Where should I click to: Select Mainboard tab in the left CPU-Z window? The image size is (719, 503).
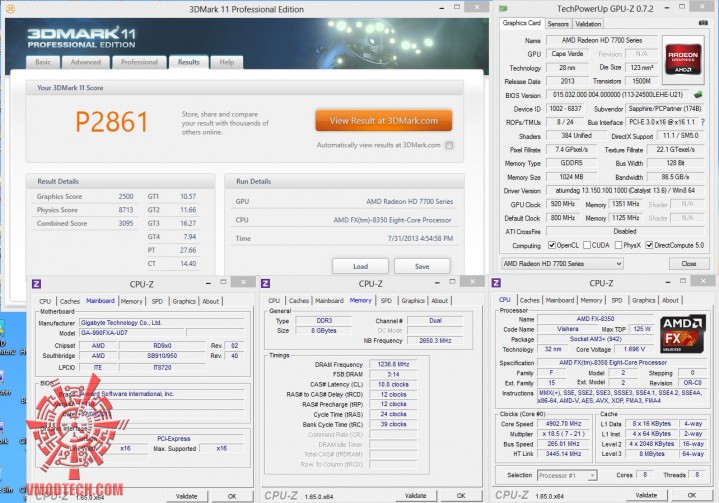[x=100, y=301]
